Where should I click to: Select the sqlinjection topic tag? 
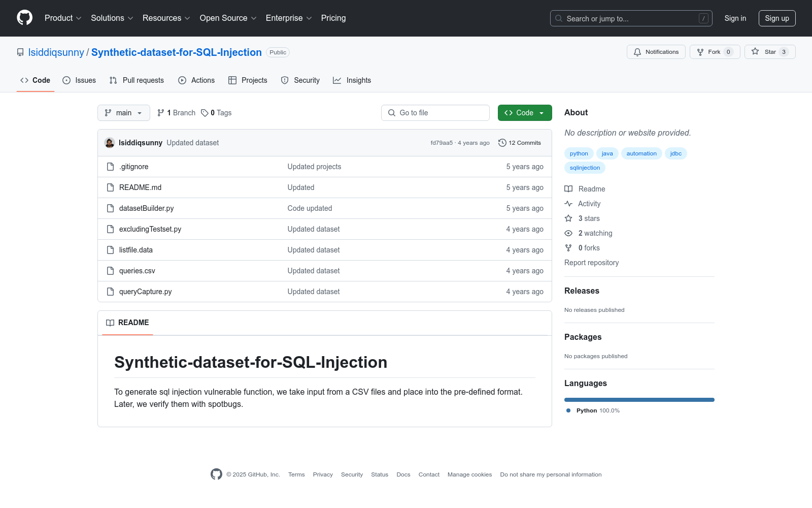click(585, 168)
